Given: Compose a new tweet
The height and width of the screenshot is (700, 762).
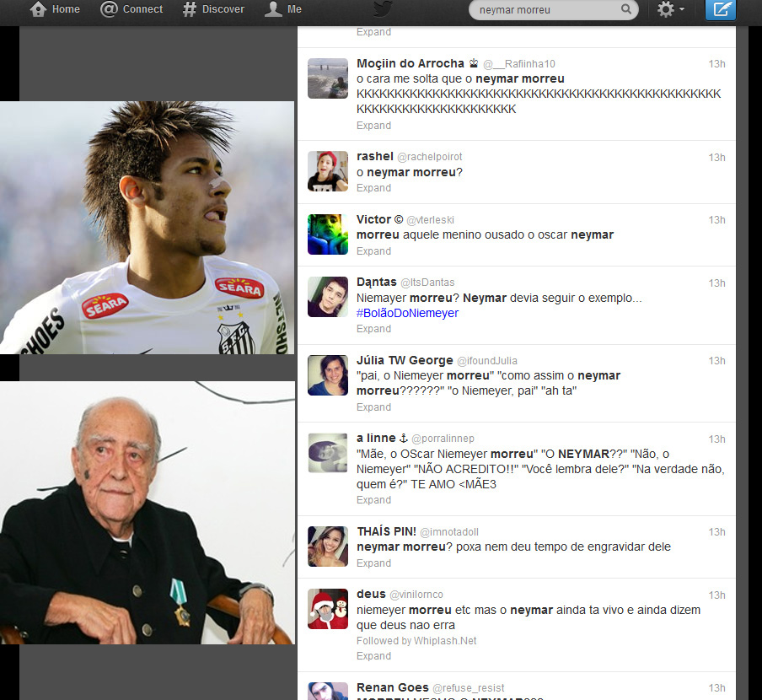Looking at the screenshot, I should (x=720, y=10).
